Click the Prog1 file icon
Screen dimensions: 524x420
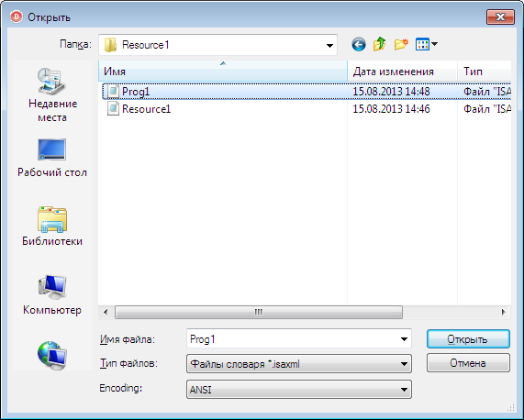(113, 91)
